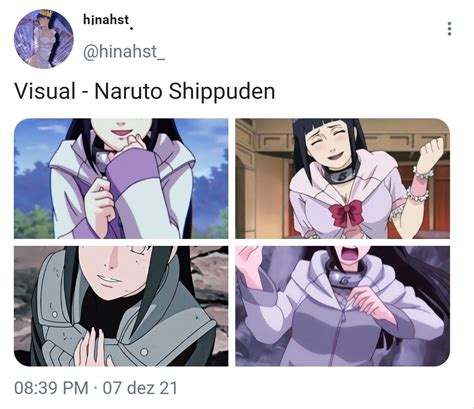Click the red bow in top-right image
The image size is (474, 409).
(x=346, y=213)
